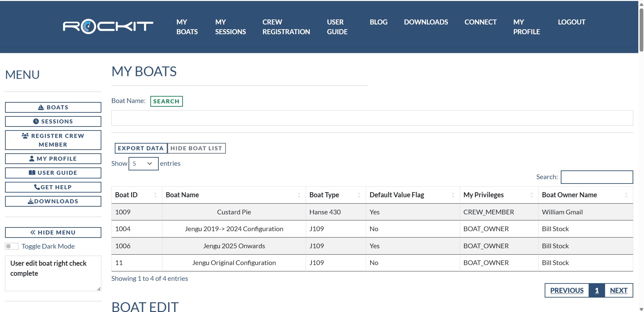Open Crew Registration in top navigation
Screen dimensions: 644x312
[286, 27]
